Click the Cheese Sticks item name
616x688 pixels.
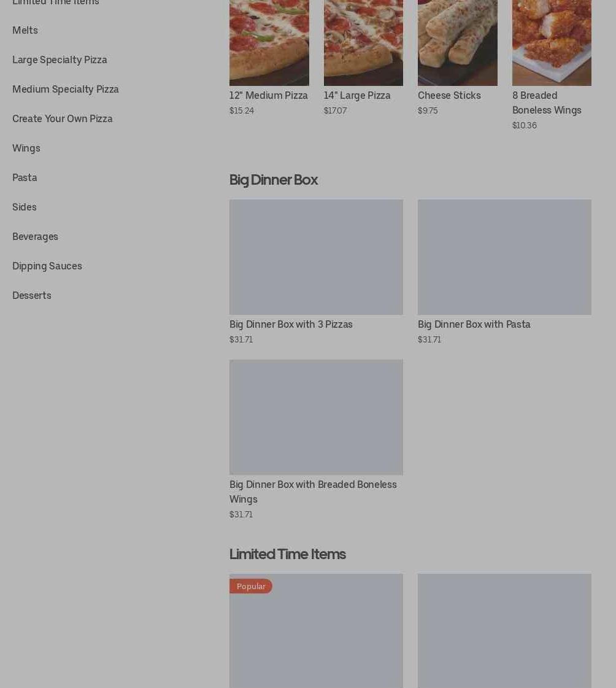(449, 95)
